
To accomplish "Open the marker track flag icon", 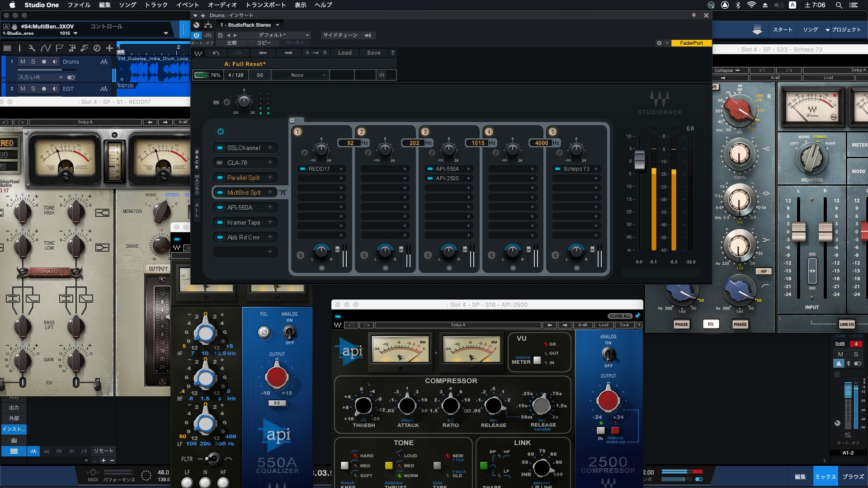I will [59, 48].
